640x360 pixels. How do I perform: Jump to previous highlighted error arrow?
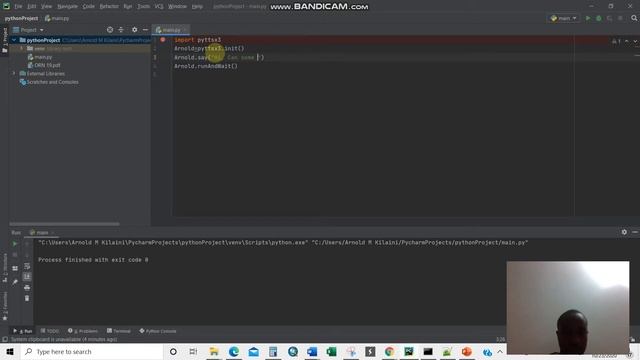[627, 41]
